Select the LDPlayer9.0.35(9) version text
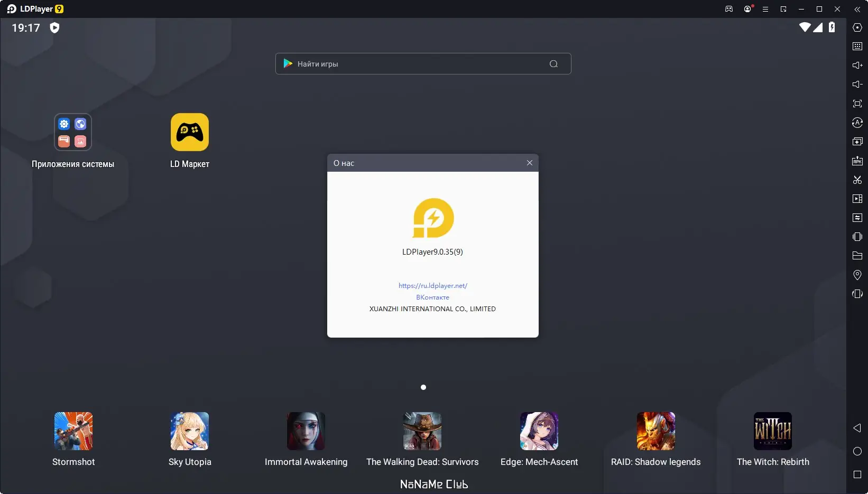Image resolution: width=868 pixels, height=494 pixels. (x=432, y=252)
